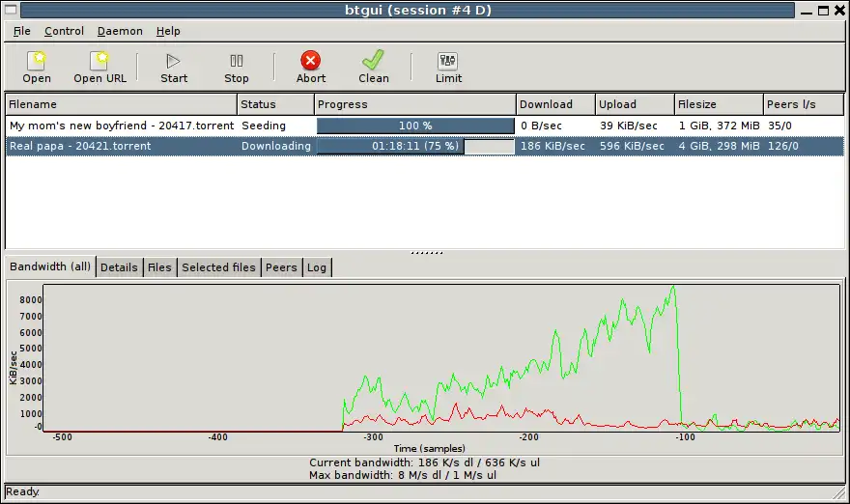Switch to the Bandwidth (all) tab
This screenshot has height=504, width=850.
point(50,266)
